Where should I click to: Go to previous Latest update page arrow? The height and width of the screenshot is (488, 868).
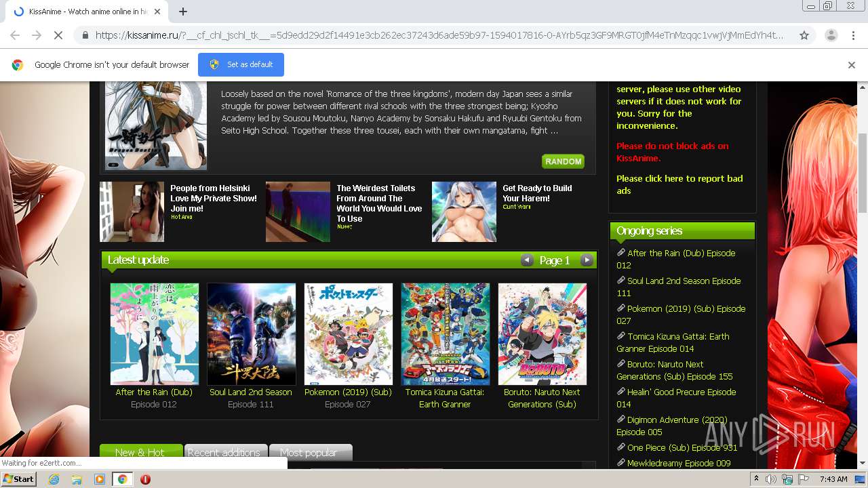(x=527, y=260)
